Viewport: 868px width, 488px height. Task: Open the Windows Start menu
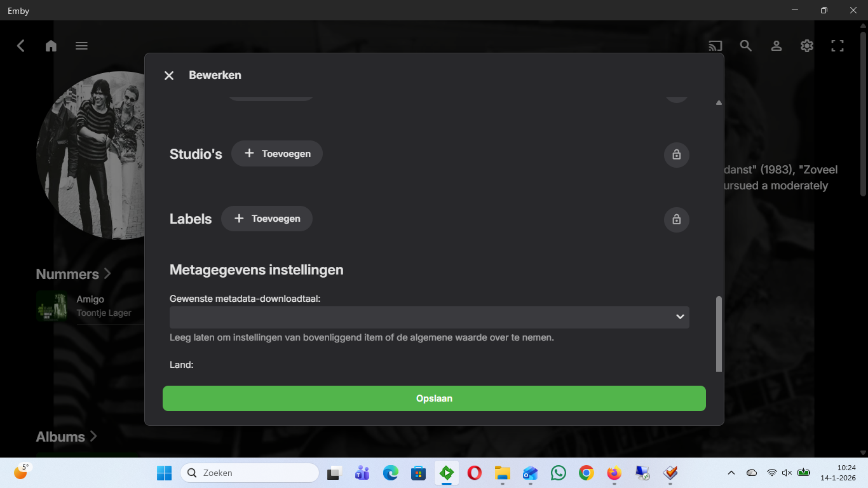[165, 473]
